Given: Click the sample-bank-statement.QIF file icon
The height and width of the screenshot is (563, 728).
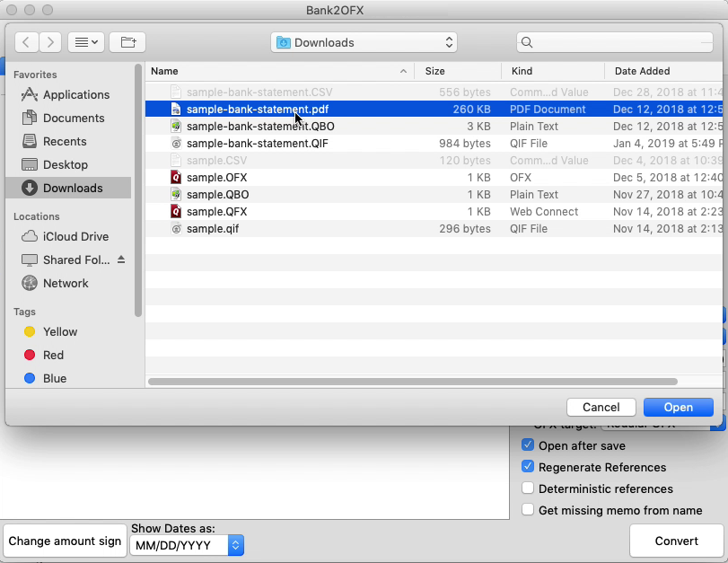Looking at the screenshot, I should 176,144.
